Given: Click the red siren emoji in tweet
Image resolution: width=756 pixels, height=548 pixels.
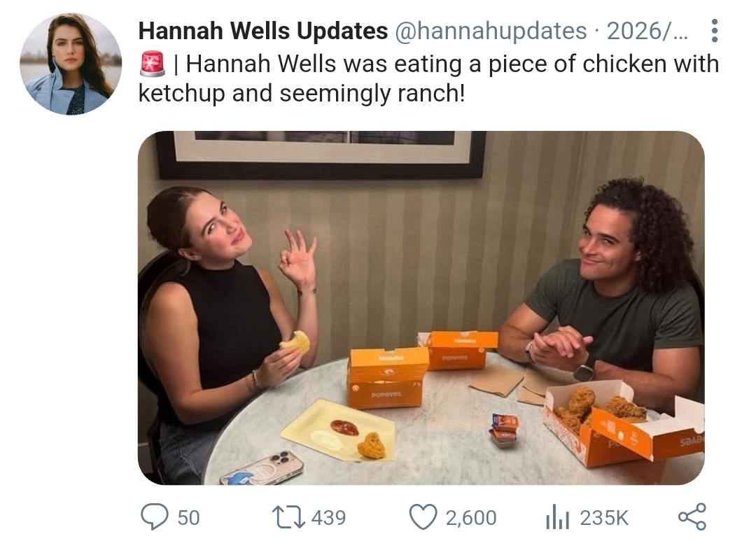Looking at the screenshot, I should tap(153, 64).
